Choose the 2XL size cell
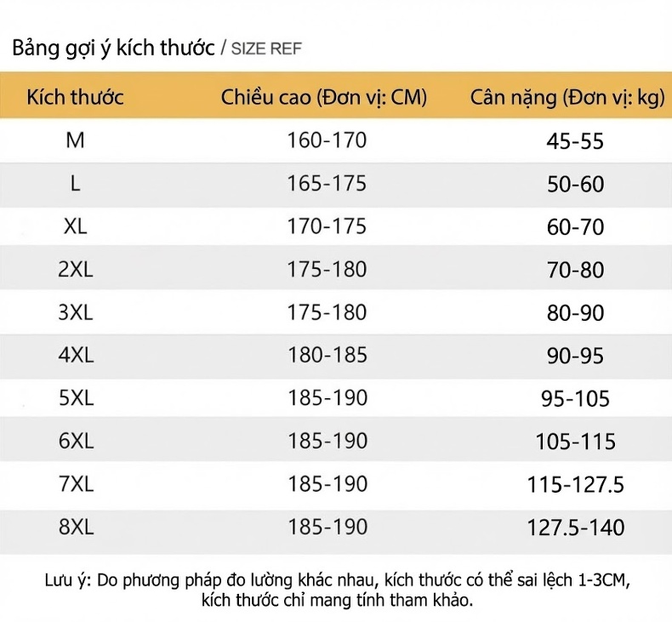Image resolution: width=672 pixels, height=622 pixels. [x=76, y=269]
